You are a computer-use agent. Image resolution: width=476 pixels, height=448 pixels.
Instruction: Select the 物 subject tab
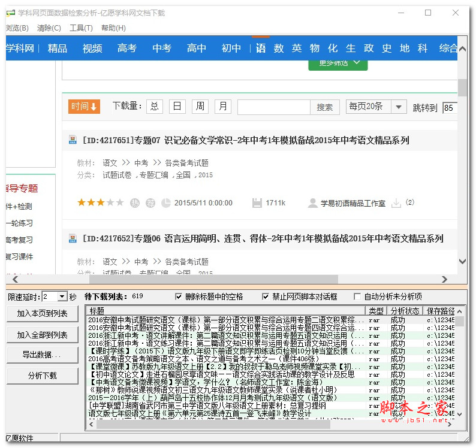pyautogui.click(x=315, y=49)
